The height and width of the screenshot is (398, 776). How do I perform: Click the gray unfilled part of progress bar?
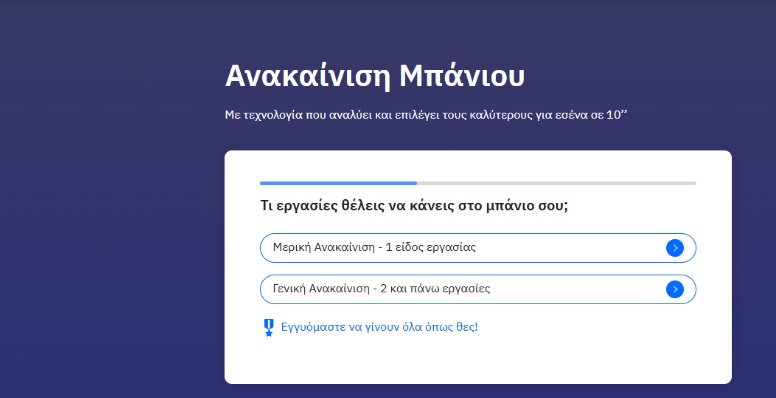[556, 183]
